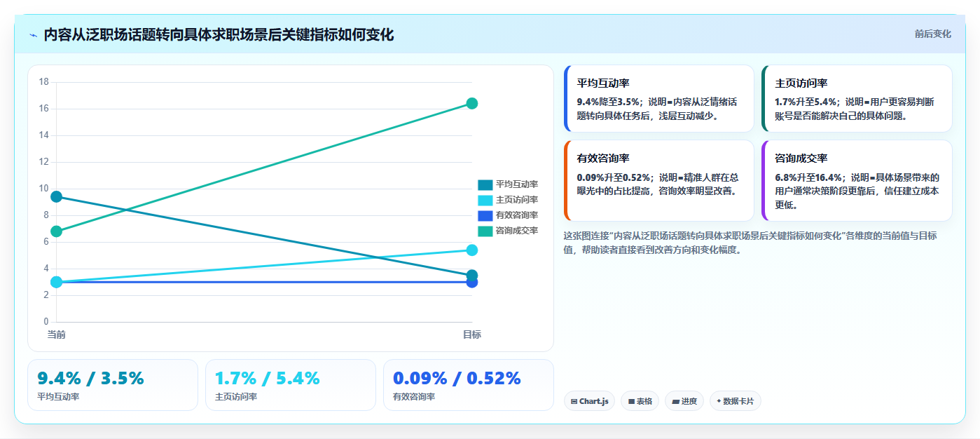Image resolution: width=980 pixels, height=439 pixels.
Task: Click the text 9.4%降至3.5%
Action: coord(608,102)
